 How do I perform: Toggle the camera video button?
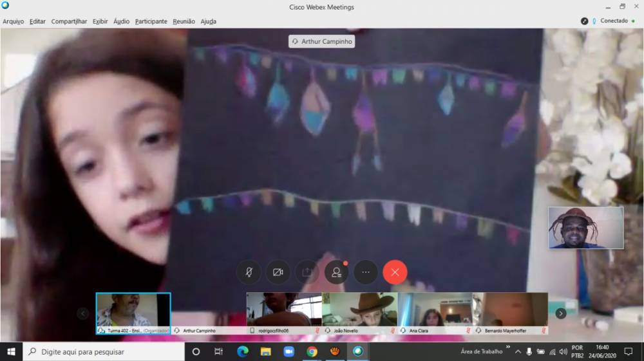278,272
